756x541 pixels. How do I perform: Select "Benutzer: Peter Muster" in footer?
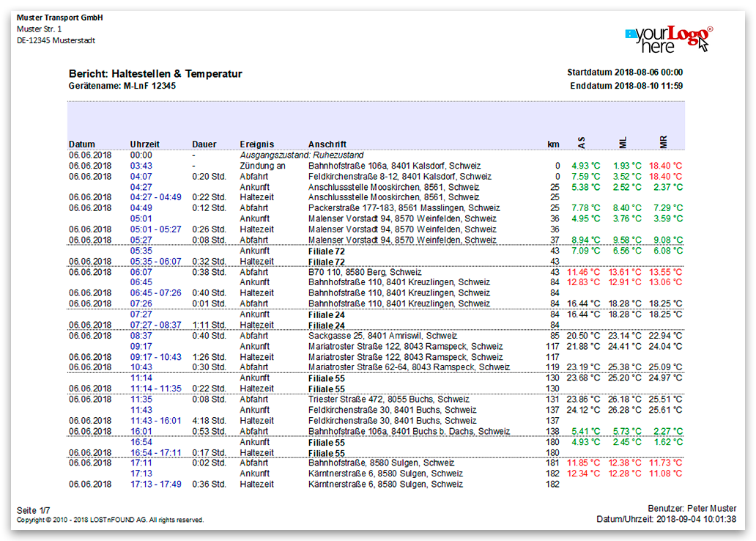pos(692,509)
